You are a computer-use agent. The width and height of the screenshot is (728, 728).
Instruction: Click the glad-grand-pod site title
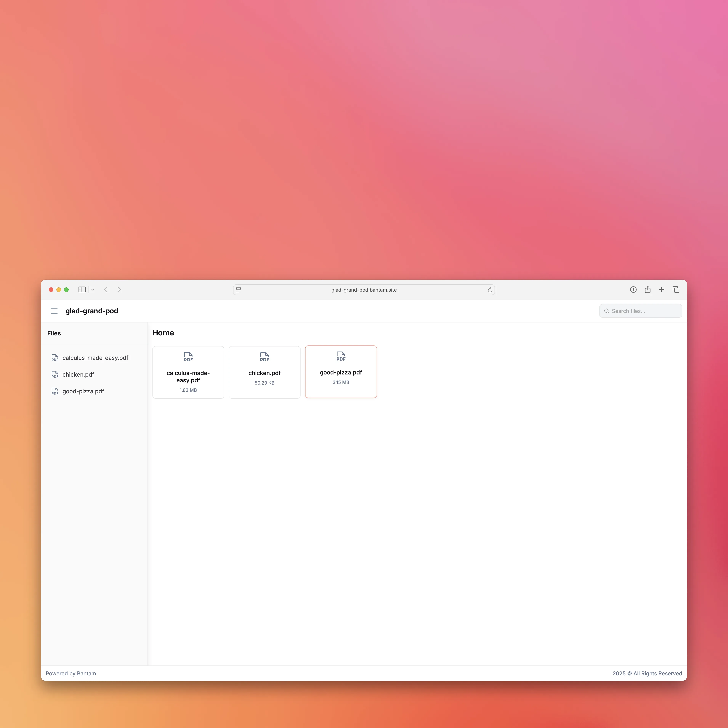tap(92, 311)
